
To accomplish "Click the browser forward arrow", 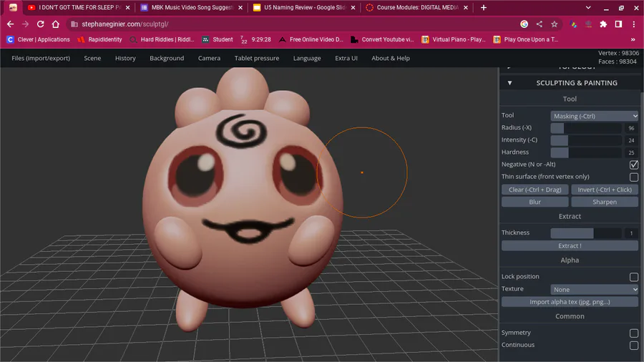I will 26,24.
